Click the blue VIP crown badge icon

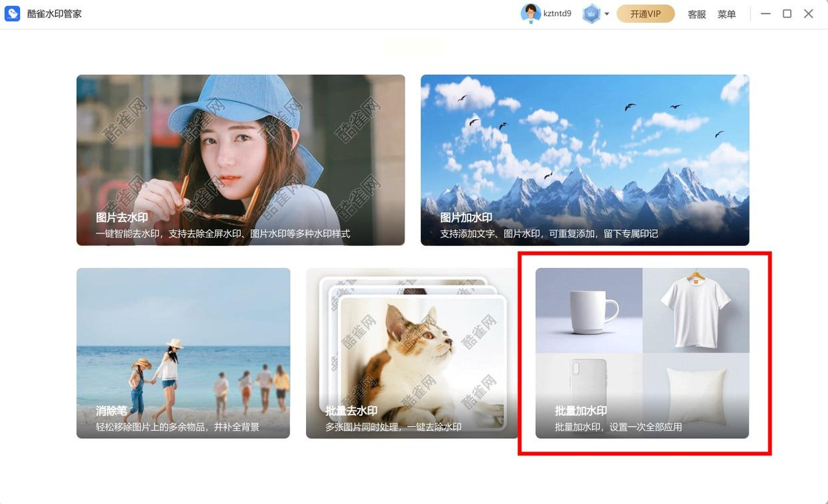coord(591,13)
